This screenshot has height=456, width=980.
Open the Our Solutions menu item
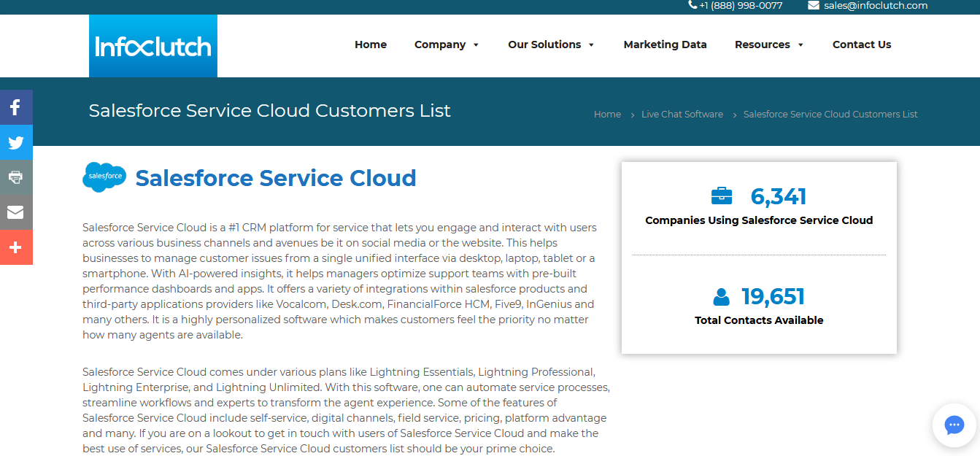(x=544, y=45)
